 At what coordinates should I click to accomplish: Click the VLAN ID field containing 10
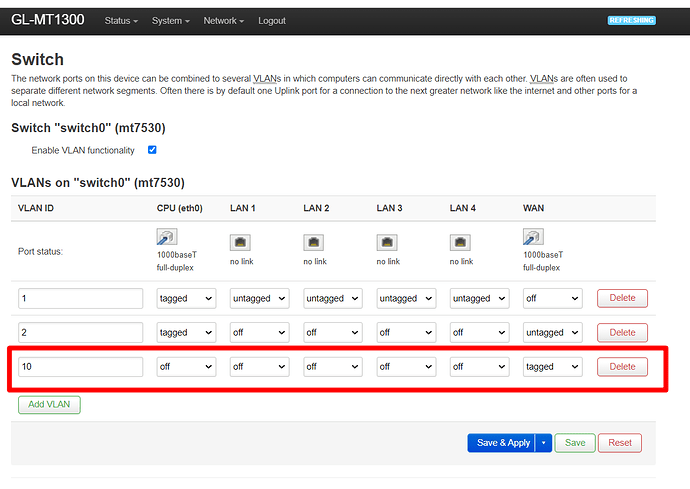coord(80,367)
